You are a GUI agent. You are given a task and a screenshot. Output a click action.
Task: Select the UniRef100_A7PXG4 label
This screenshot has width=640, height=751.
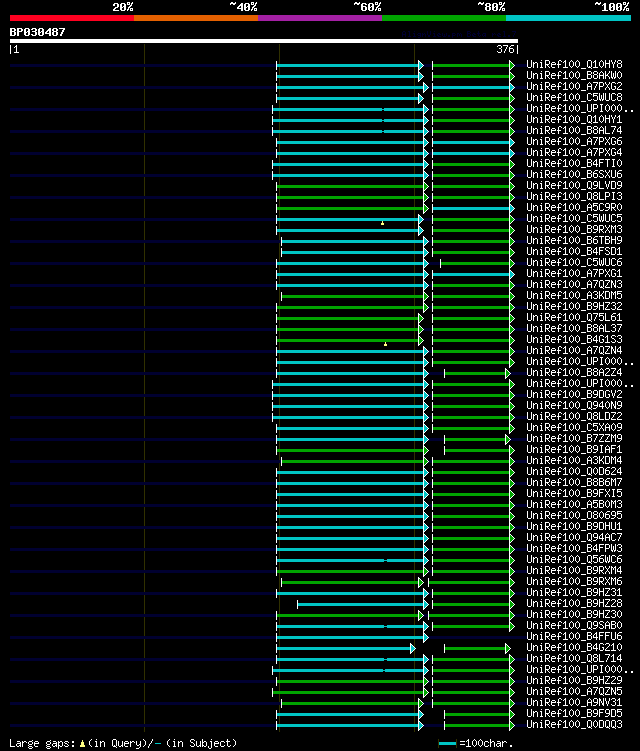[x=574, y=152]
